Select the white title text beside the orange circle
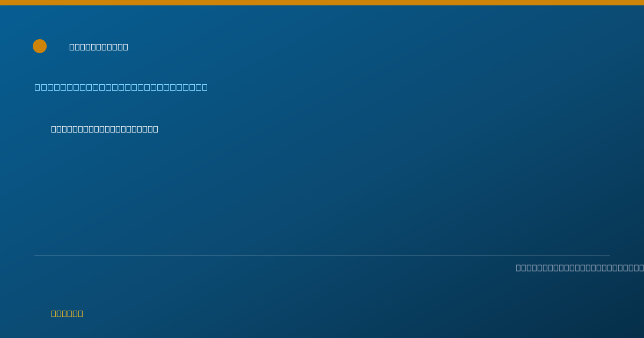This screenshot has height=338, width=644. (x=99, y=47)
